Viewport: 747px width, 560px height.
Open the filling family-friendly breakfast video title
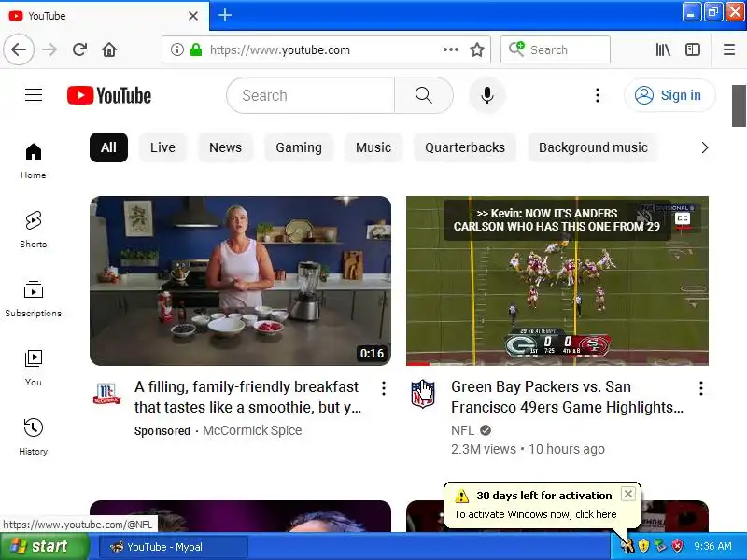[247, 397]
